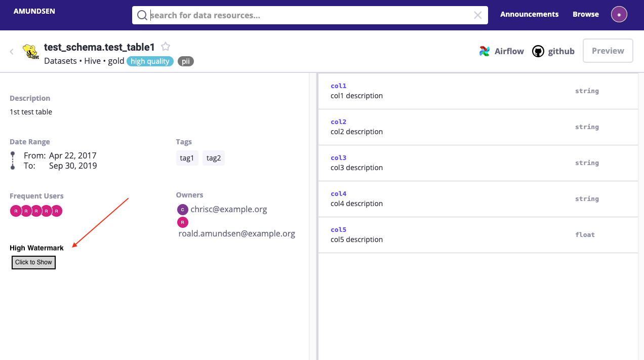
Task: Expand the col2 column row
Action: [x=478, y=127]
